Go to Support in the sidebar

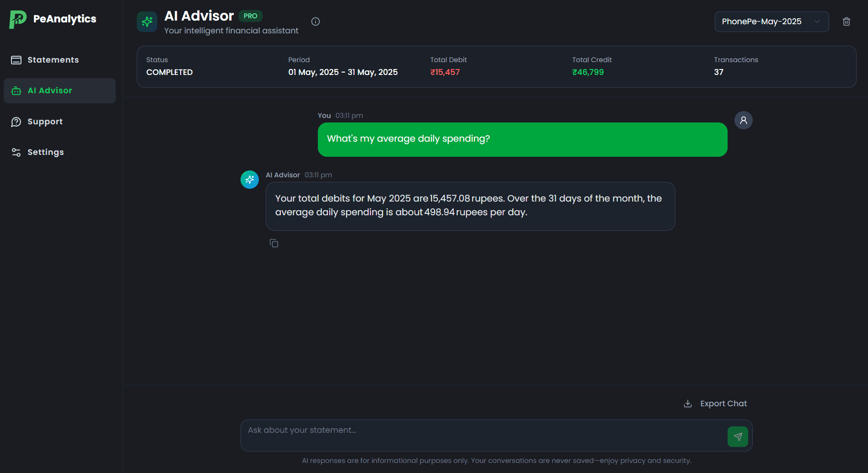(45, 122)
